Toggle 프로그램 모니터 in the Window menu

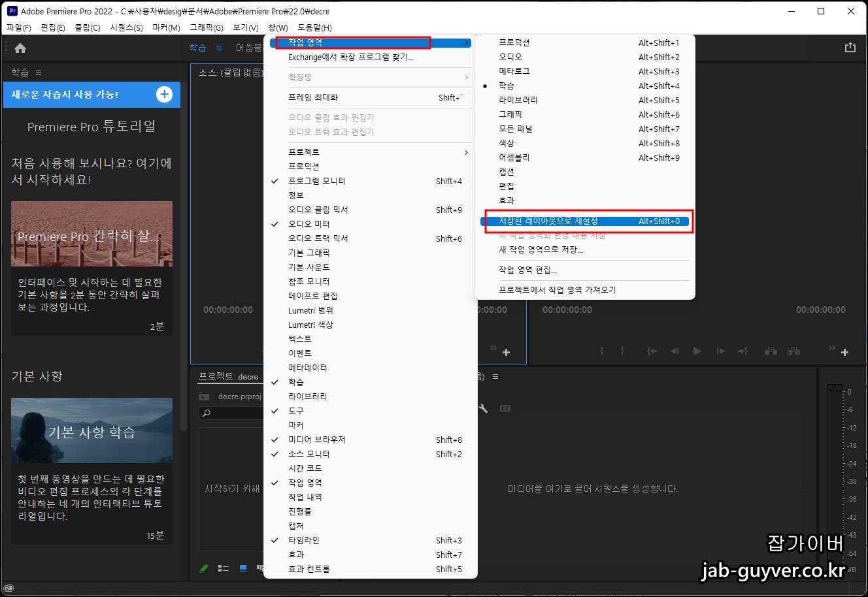370,181
